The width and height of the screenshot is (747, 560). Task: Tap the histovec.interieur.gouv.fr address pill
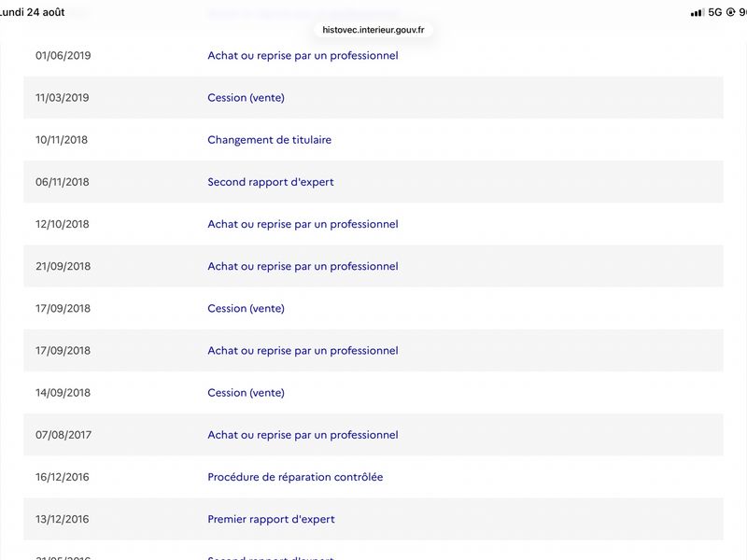click(373, 30)
